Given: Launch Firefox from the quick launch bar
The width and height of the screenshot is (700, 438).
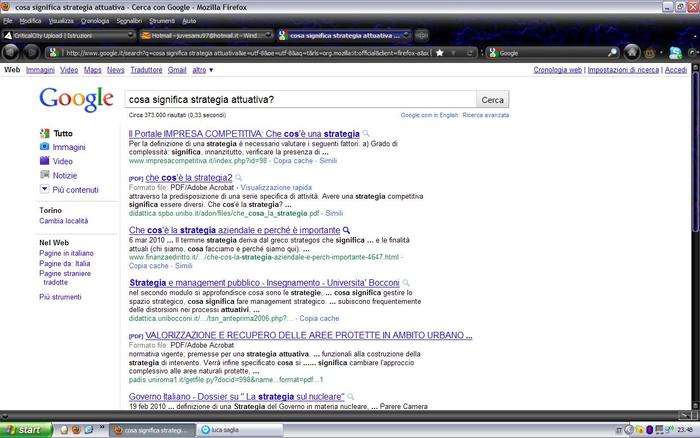Looking at the screenshot, I should coord(76,430).
